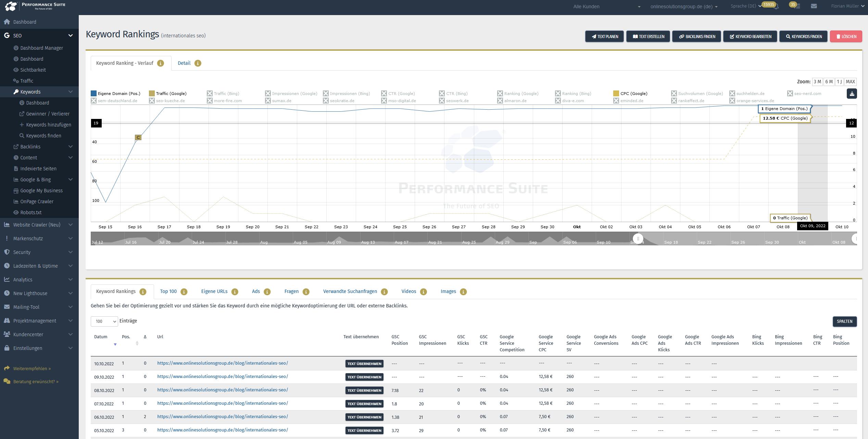Click info icon next to Detail tab

[x=198, y=63]
